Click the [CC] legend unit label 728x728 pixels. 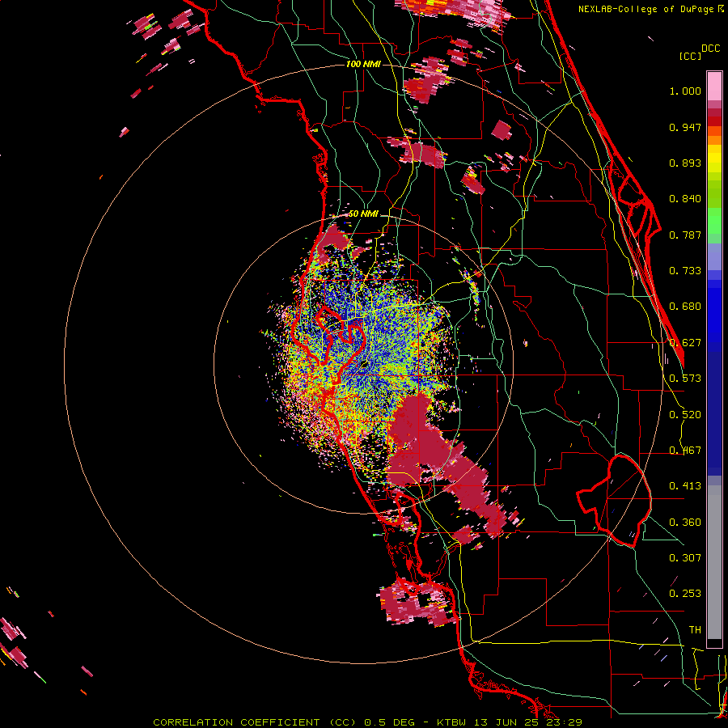click(691, 56)
